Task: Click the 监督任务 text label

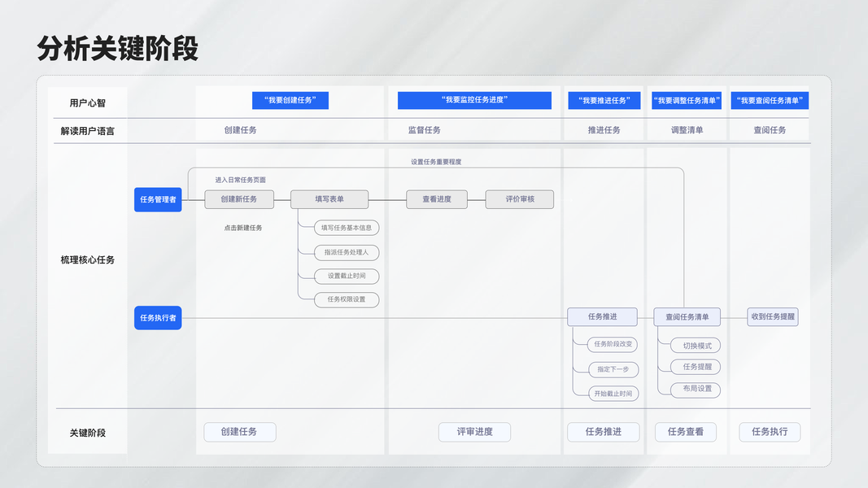Action: coord(425,130)
